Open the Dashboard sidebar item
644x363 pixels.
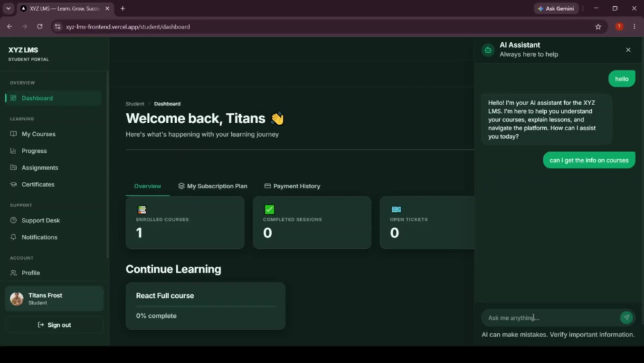coord(53,98)
